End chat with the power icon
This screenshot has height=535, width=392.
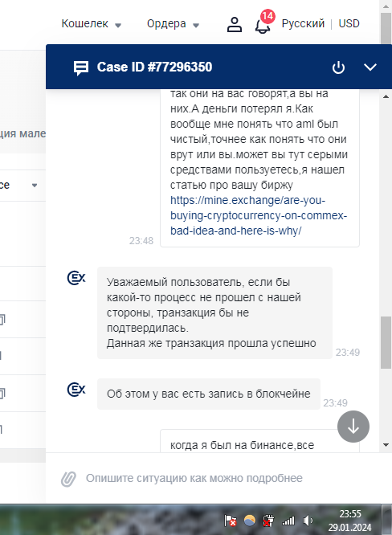(x=338, y=67)
